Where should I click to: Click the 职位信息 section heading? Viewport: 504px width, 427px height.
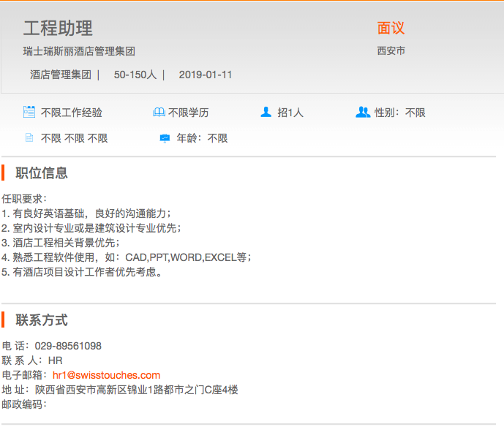(x=42, y=173)
